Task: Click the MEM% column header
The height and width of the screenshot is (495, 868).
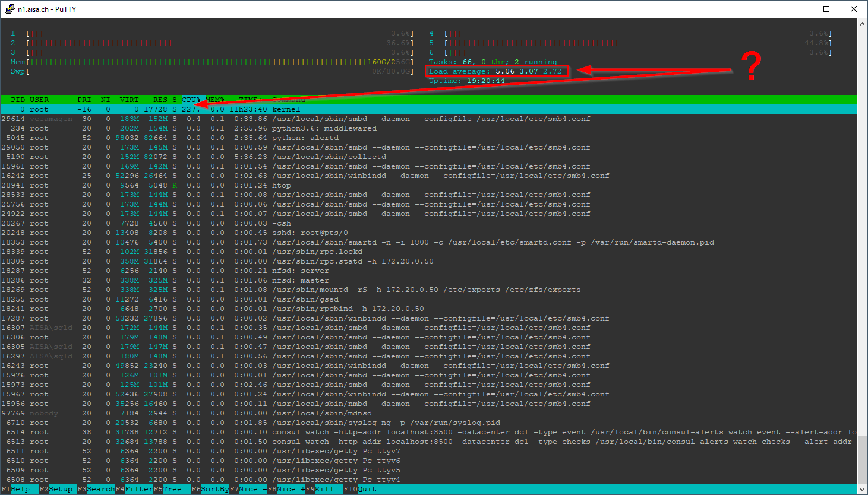Action: tap(215, 100)
